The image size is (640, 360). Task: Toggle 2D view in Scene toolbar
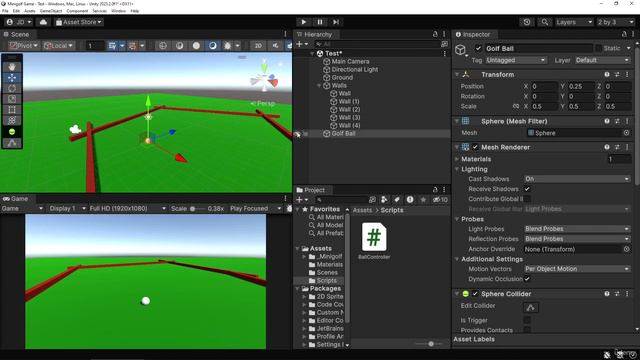(x=258, y=46)
